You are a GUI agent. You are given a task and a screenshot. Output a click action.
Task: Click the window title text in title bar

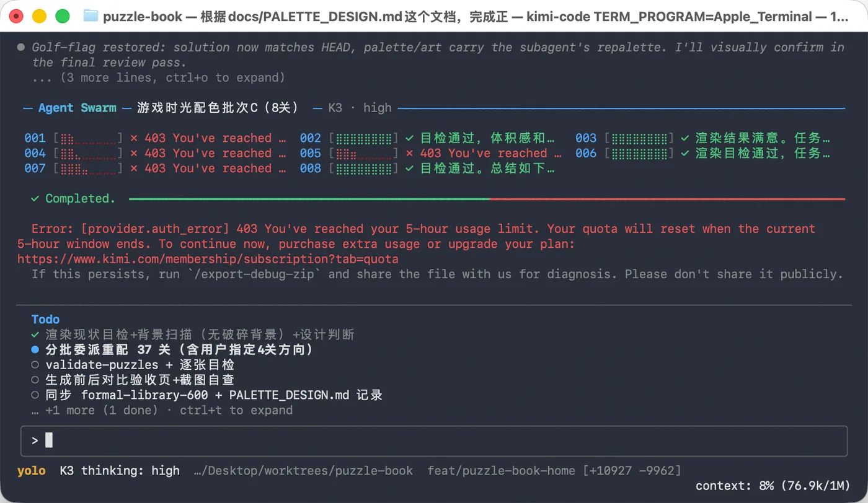[x=476, y=17]
